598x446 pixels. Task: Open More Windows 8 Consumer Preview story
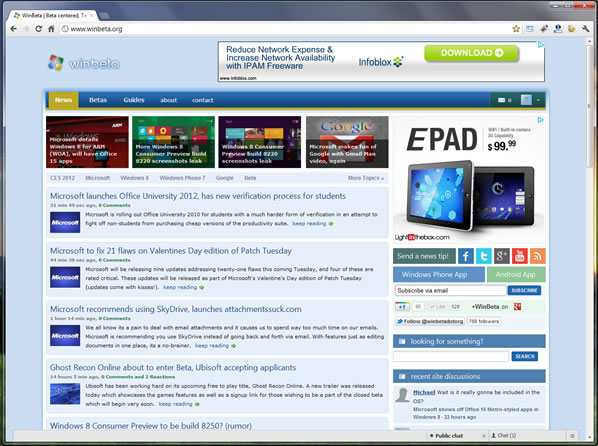pyautogui.click(x=174, y=142)
